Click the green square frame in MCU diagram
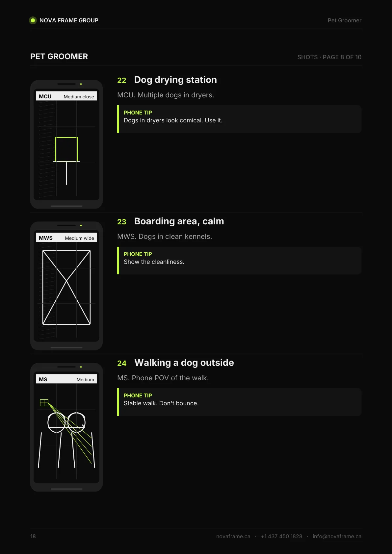Image resolution: width=392 pixels, height=554 pixels. point(66,149)
